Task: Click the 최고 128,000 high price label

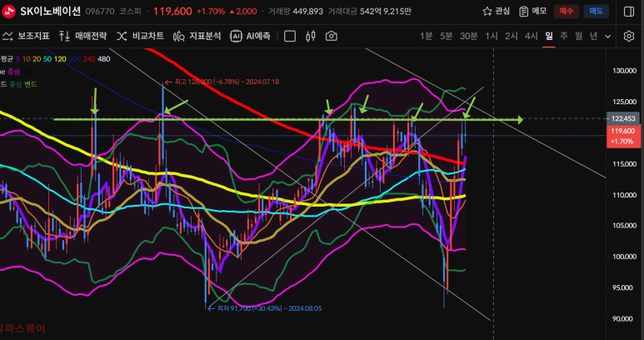Action: point(222,82)
